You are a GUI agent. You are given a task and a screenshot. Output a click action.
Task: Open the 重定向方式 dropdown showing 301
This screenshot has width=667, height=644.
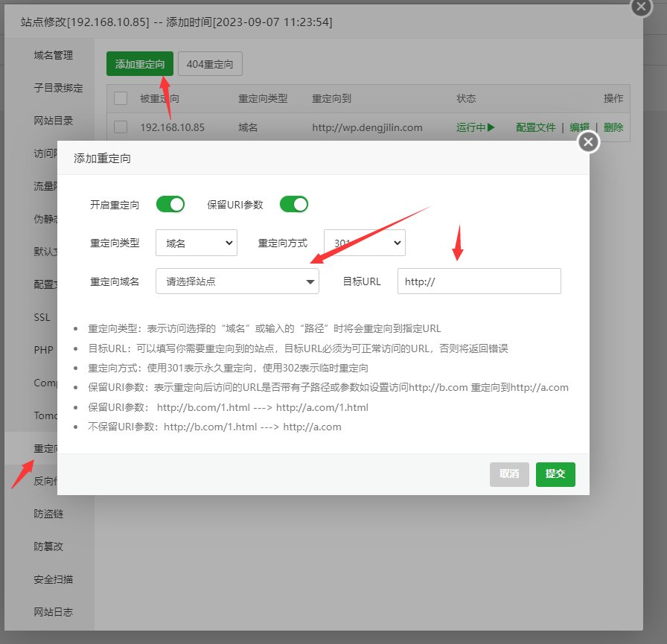(x=364, y=242)
